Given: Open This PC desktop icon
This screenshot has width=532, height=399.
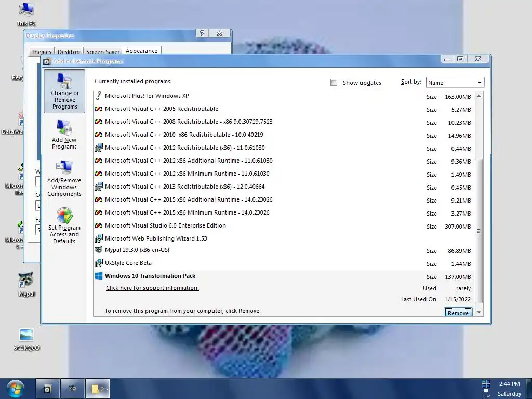Looking at the screenshot, I should pyautogui.click(x=26, y=15).
